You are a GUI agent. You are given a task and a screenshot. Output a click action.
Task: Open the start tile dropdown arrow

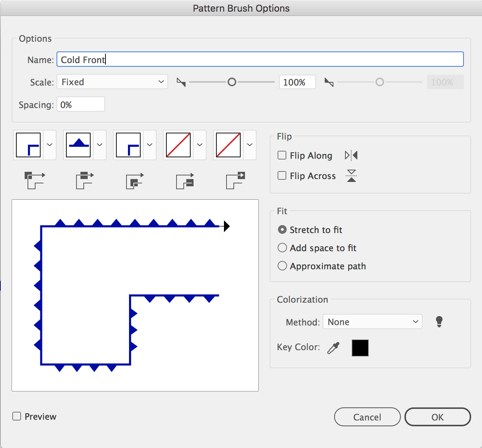tap(200, 145)
